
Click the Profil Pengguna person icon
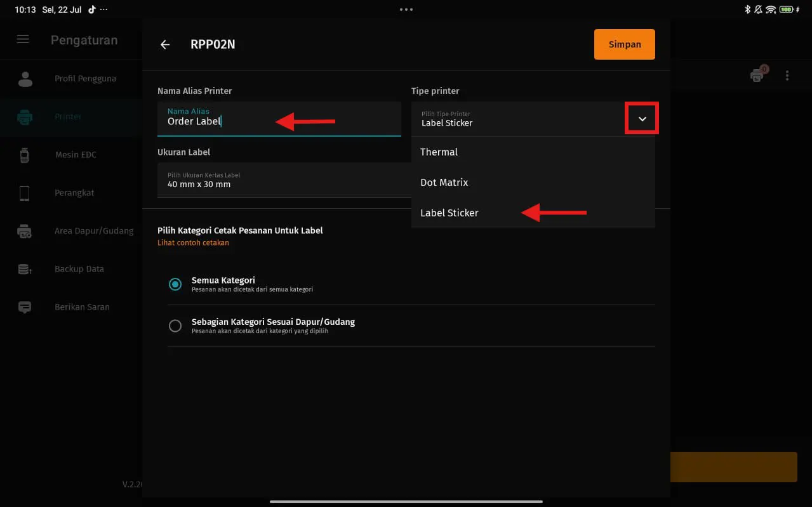tap(25, 79)
